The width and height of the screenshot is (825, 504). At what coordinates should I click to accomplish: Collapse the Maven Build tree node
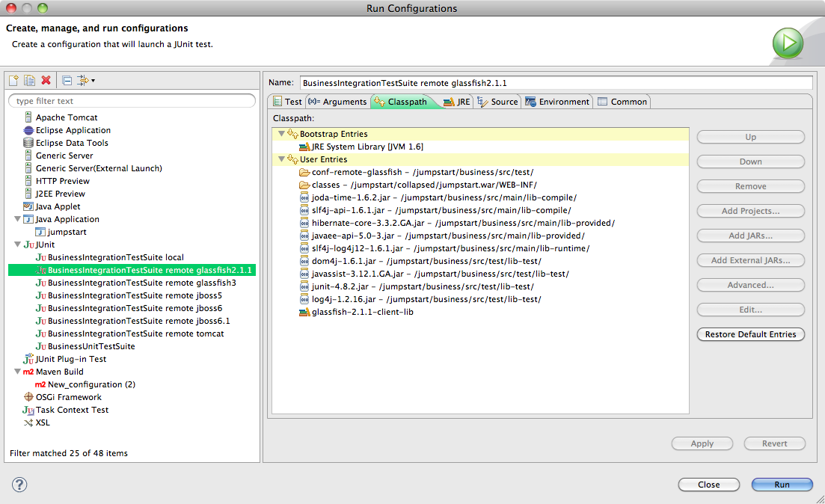coord(17,372)
